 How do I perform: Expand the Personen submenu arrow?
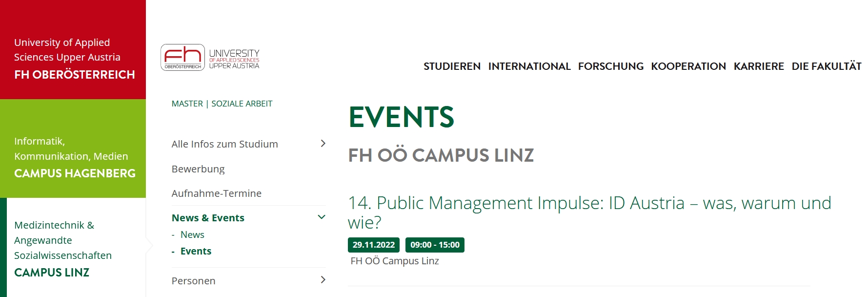click(x=323, y=279)
